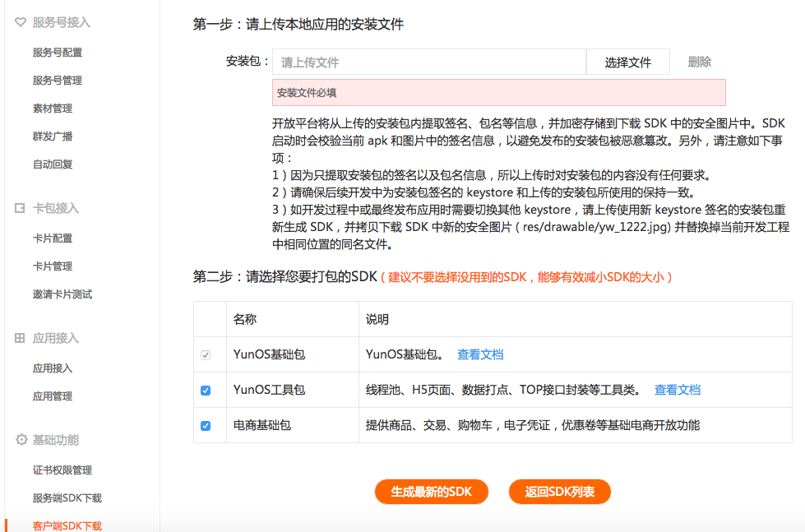
Task: Click the 卡包接入 section header
Action: pos(55,208)
